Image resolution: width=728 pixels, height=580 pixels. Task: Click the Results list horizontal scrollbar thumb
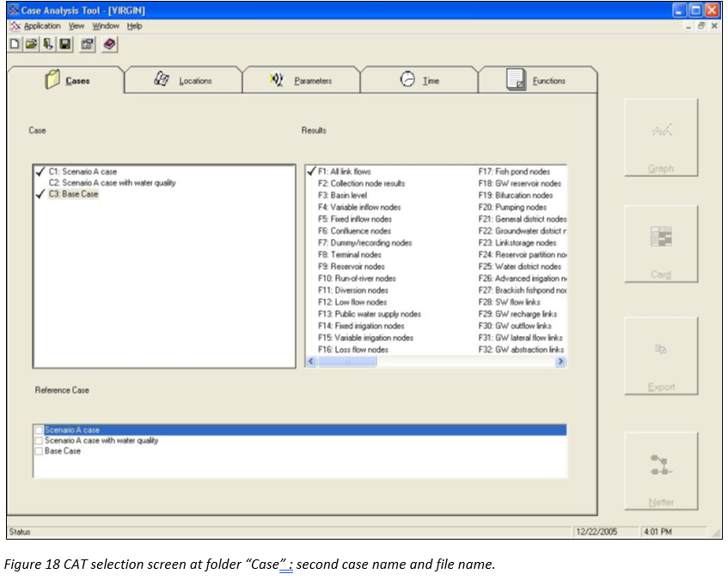pos(347,362)
